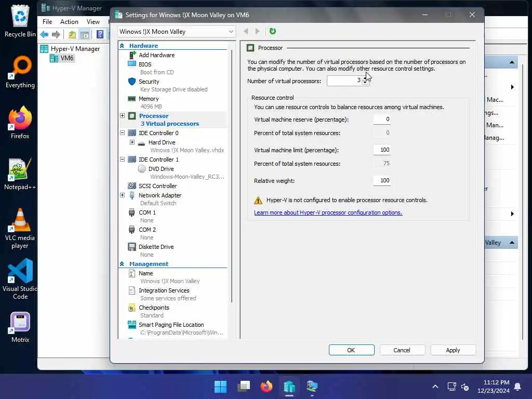Click the help toolbar icon in Hyper-V Manager
The width and height of the screenshot is (532, 399).
[100, 34]
